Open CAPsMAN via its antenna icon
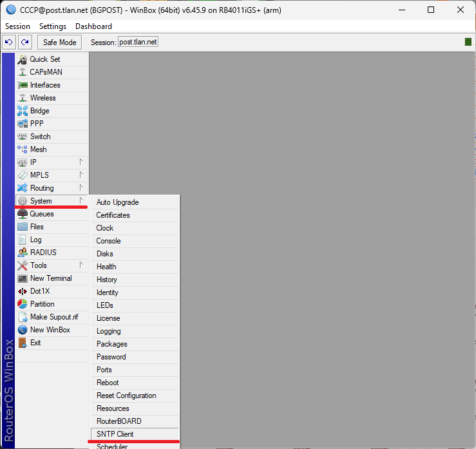This screenshot has height=449, width=476. click(23, 72)
